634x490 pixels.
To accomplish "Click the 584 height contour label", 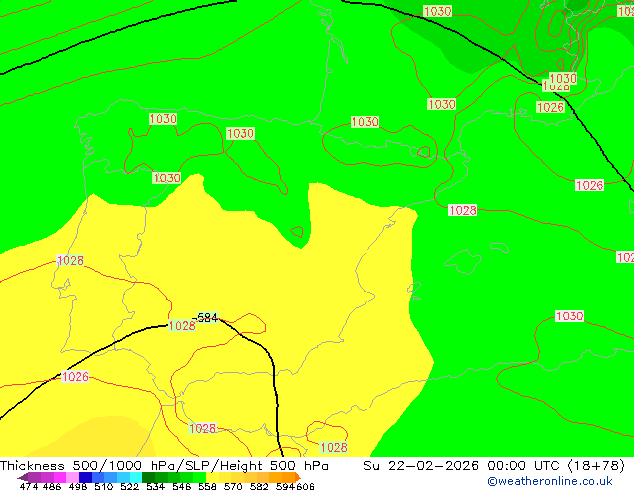I will tap(208, 317).
